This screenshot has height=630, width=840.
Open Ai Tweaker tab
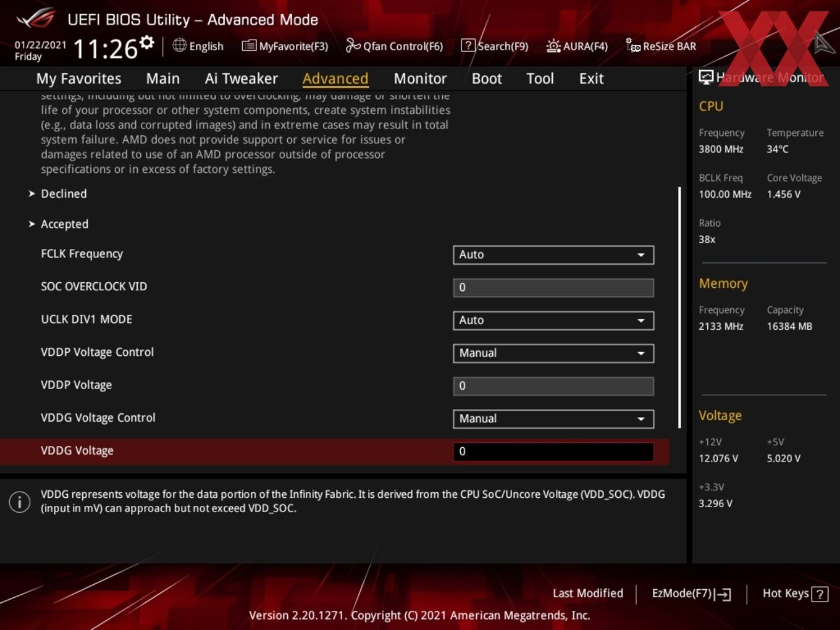tap(241, 79)
